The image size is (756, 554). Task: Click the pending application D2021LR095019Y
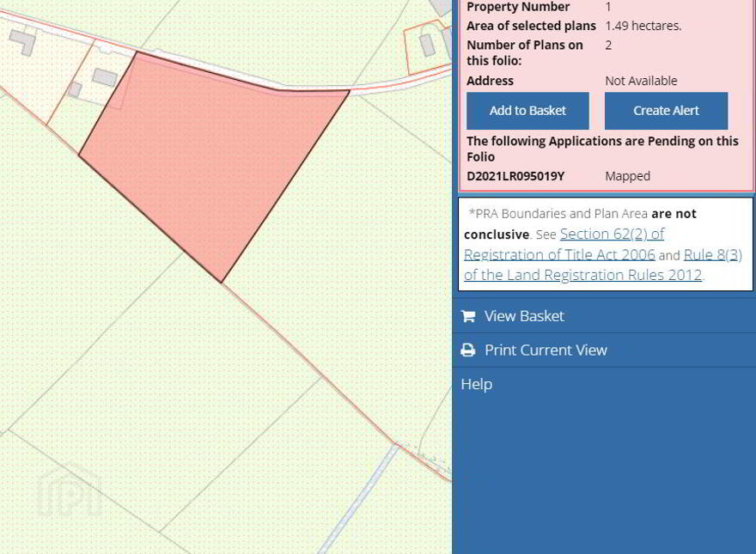point(515,176)
